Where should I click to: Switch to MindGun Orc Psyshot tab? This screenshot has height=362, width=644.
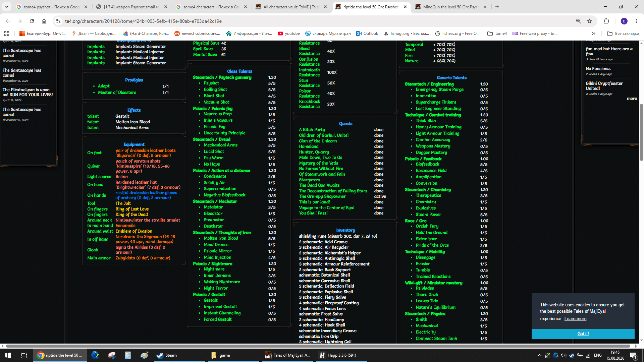(x=450, y=7)
